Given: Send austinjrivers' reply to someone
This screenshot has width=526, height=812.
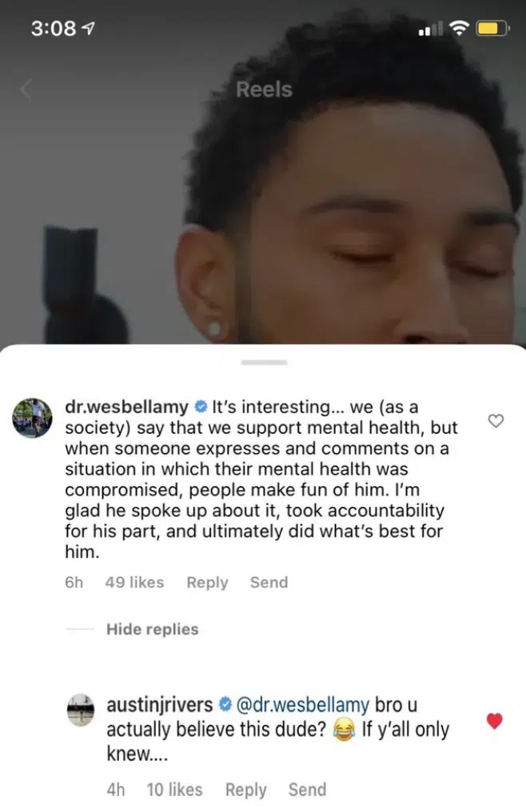Looking at the screenshot, I should tap(307, 790).
